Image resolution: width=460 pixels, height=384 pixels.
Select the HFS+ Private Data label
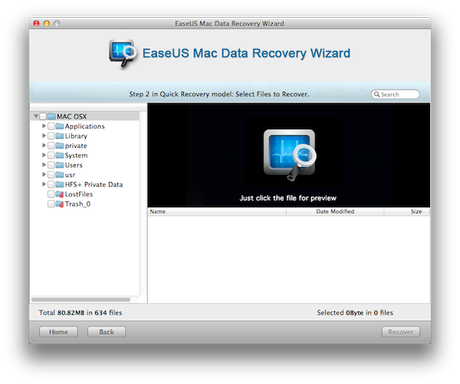click(94, 184)
